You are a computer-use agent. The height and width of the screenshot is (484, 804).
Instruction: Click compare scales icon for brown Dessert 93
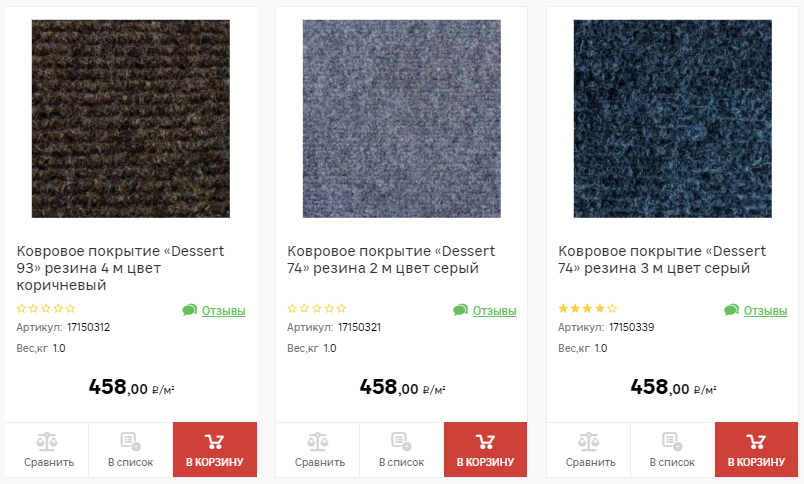click(47, 441)
